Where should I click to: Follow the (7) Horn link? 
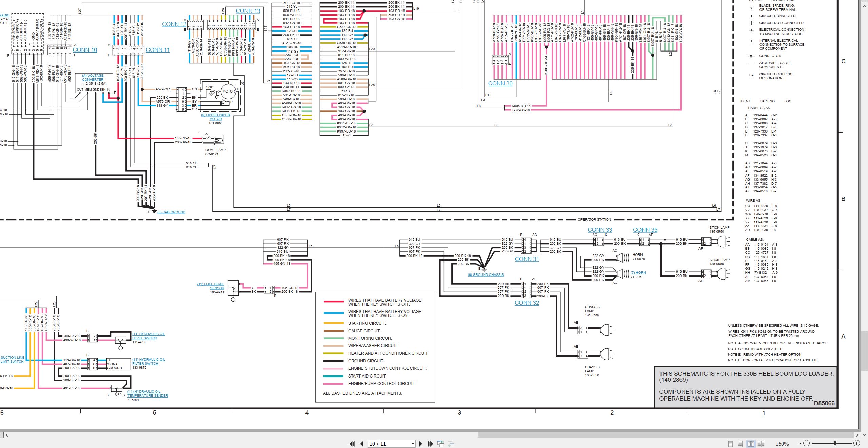(638, 273)
